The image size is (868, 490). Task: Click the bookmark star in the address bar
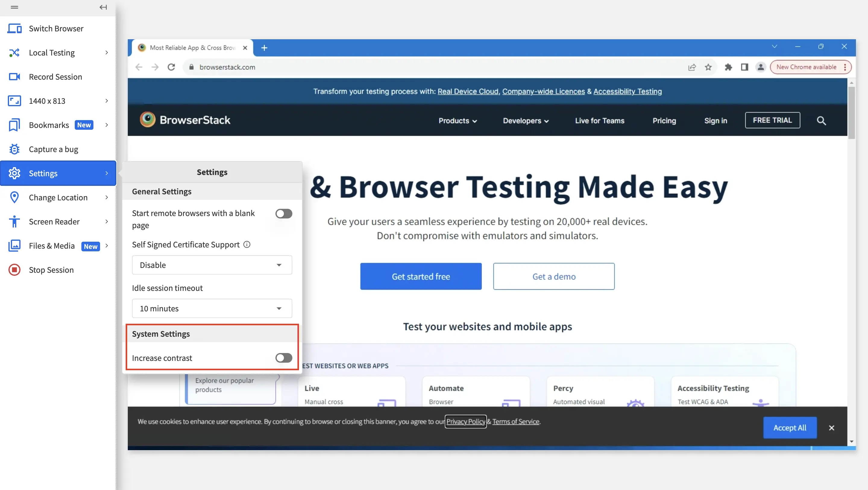point(708,67)
